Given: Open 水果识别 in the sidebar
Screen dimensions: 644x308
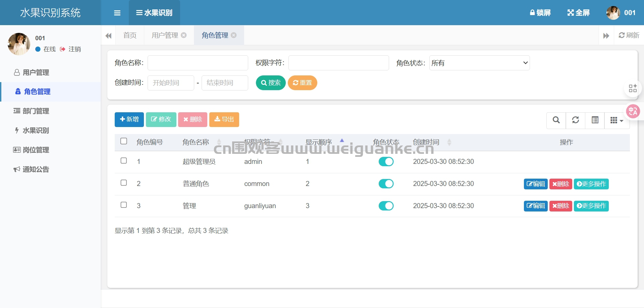Looking at the screenshot, I should point(50,130).
